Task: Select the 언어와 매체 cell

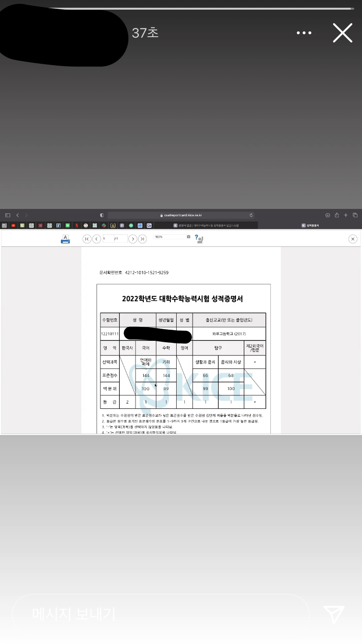Action: tap(145, 362)
